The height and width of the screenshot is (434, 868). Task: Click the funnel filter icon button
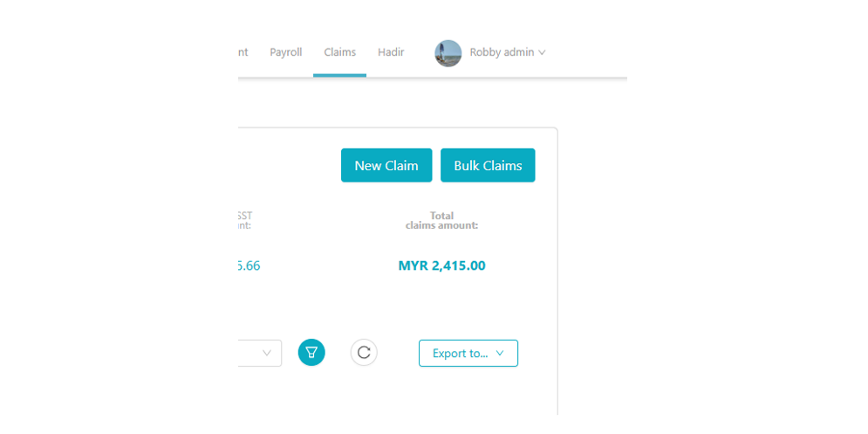(x=311, y=353)
